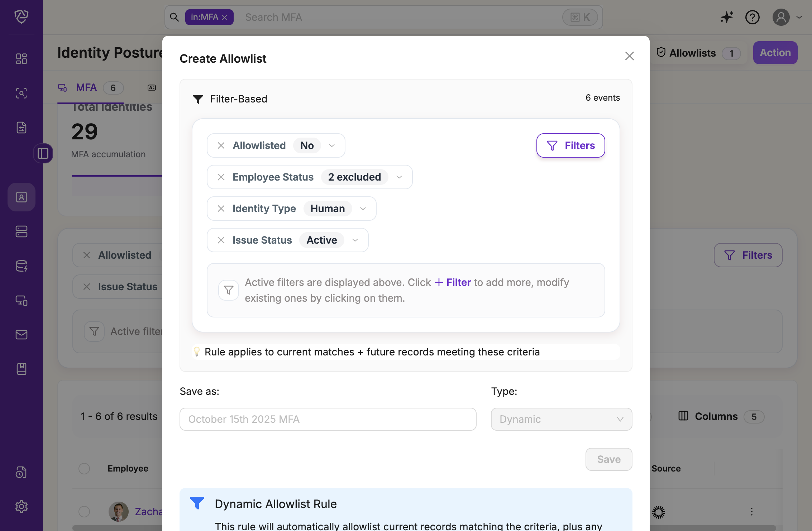Screen dimensions: 812x531
Task: Click the Save as name input field
Action: 328,419
